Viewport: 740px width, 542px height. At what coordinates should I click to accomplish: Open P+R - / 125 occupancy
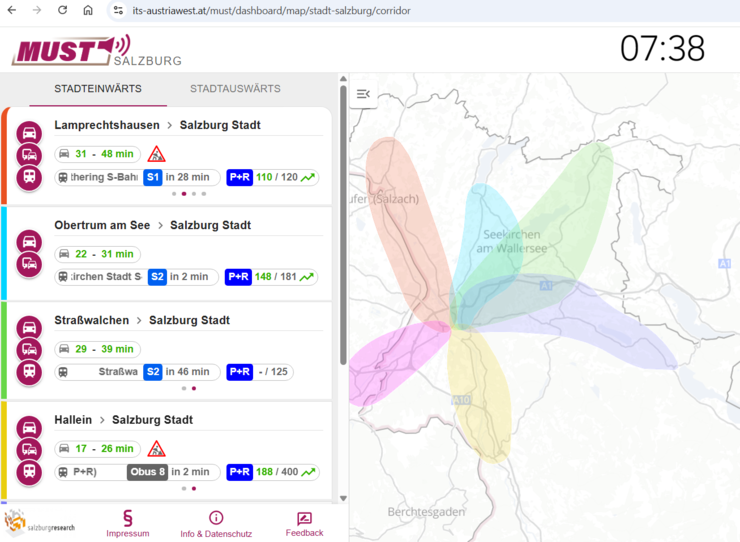coord(260,372)
